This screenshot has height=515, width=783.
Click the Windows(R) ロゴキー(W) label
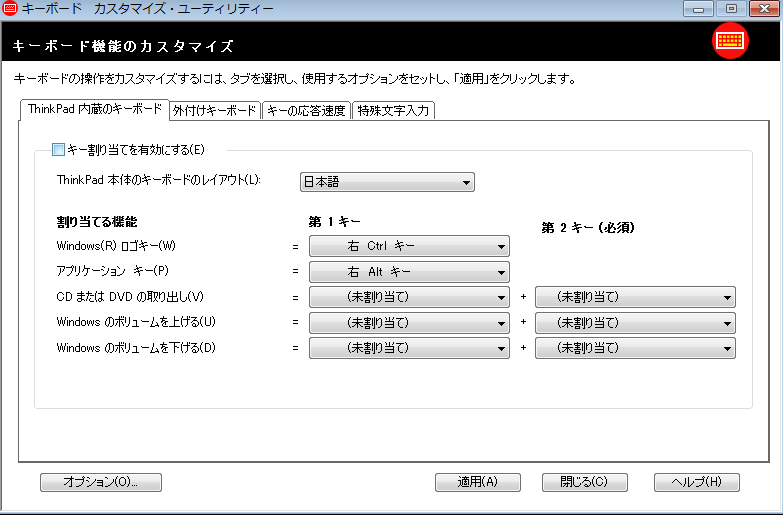[x=116, y=246]
